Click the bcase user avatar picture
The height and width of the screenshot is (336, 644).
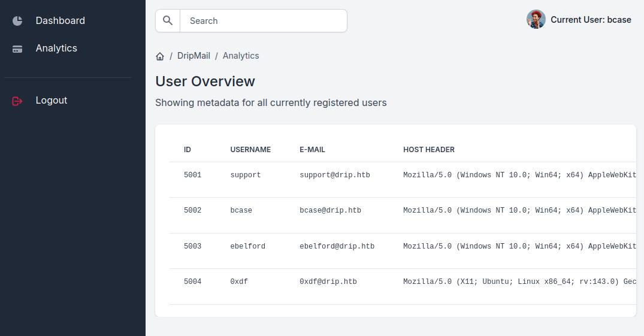pos(536,20)
